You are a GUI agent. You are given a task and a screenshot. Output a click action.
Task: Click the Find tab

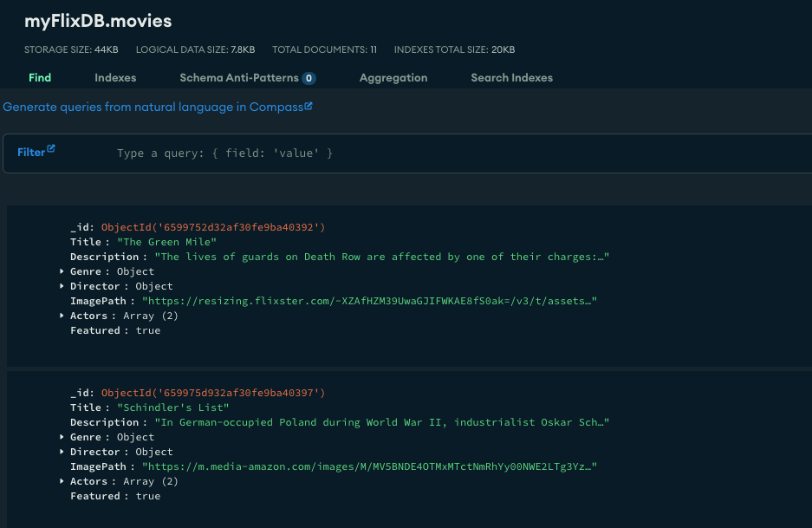click(x=40, y=77)
